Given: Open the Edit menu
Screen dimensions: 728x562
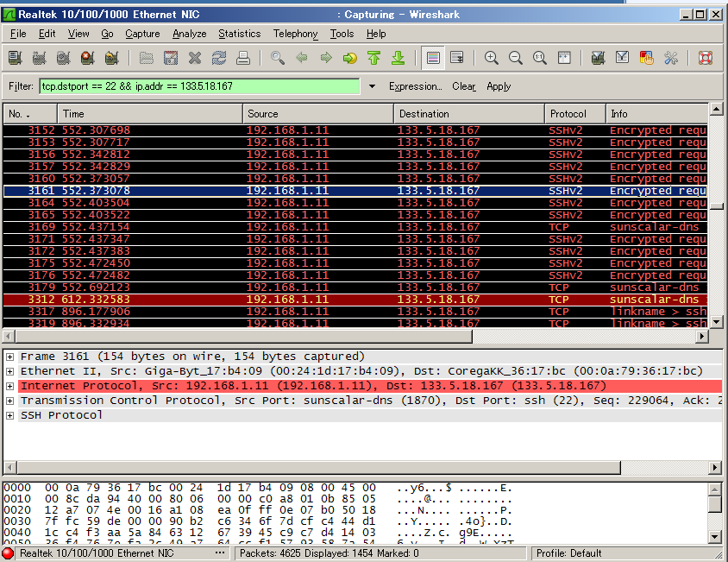Looking at the screenshot, I should (47, 34).
